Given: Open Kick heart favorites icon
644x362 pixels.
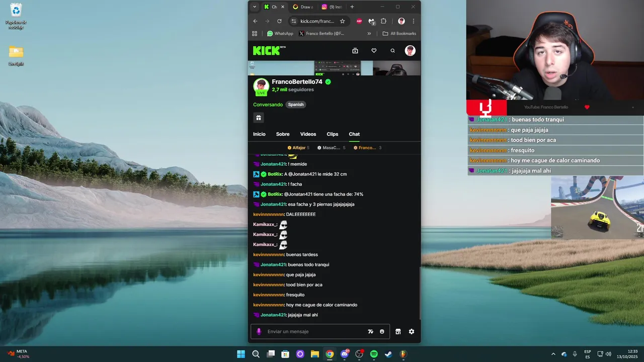Looking at the screenshot, I should pos(374,50).
